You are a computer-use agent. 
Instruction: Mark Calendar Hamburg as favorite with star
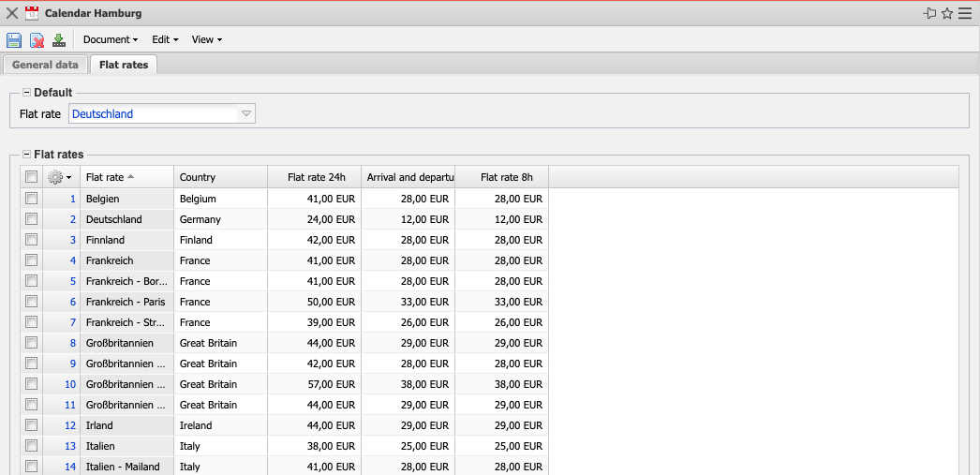click(947, 13)
